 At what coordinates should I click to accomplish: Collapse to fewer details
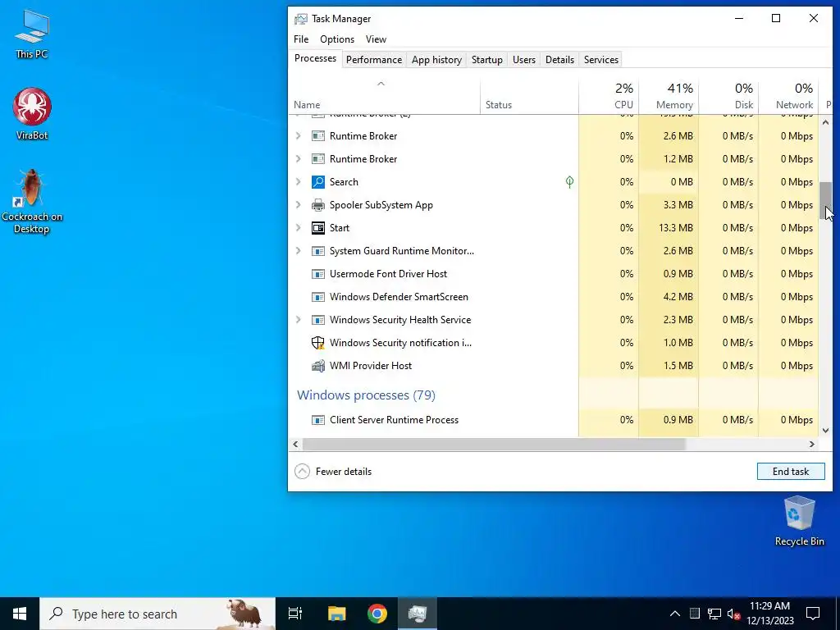(333, 472)
